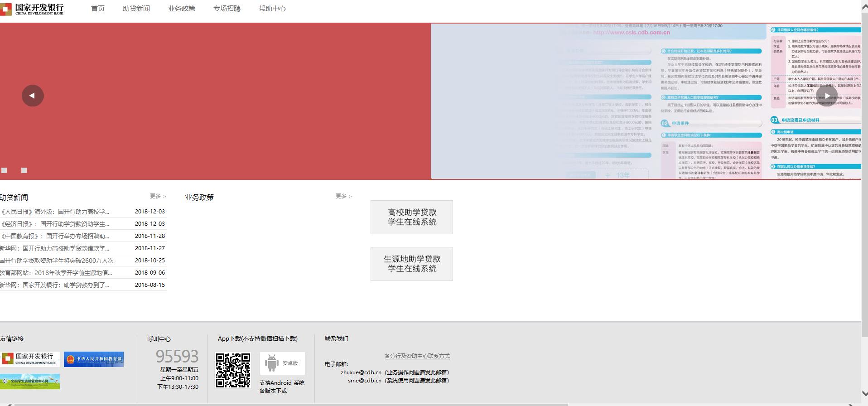Click the app download QR code

click(x=233, y=370)
